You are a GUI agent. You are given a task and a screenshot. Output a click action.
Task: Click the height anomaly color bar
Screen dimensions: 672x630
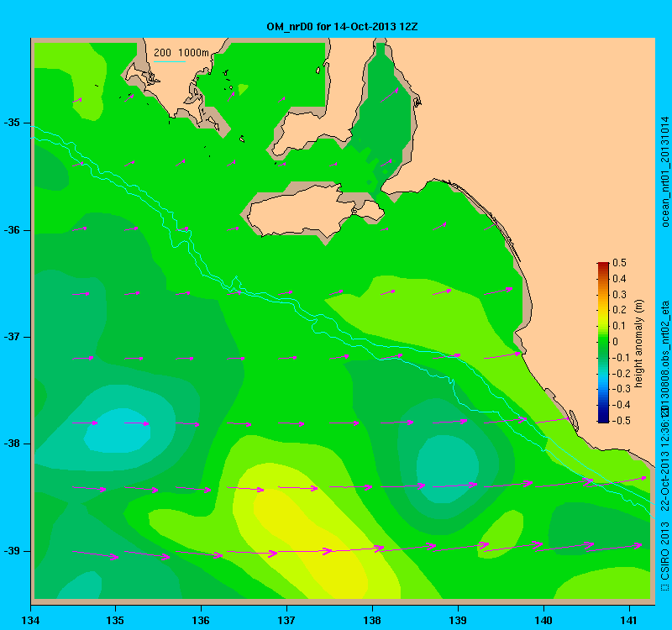click(x=603, y=343)
